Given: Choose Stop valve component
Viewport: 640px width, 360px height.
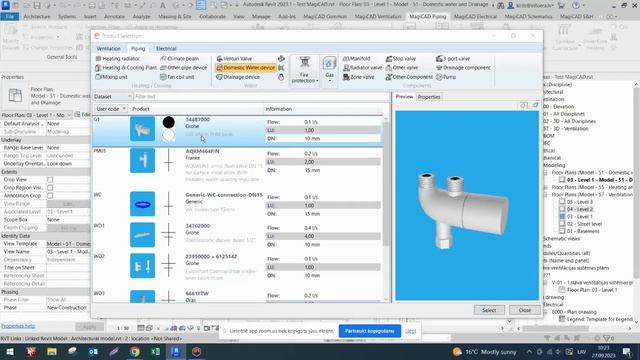Looking at the screenshot, I should [401, 59].
